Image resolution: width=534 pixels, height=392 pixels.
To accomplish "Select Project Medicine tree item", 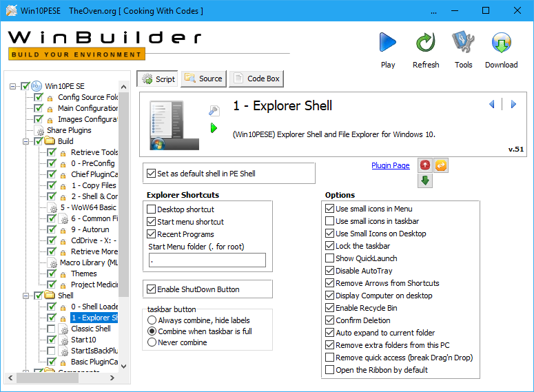I will click(x=94, y=285).
